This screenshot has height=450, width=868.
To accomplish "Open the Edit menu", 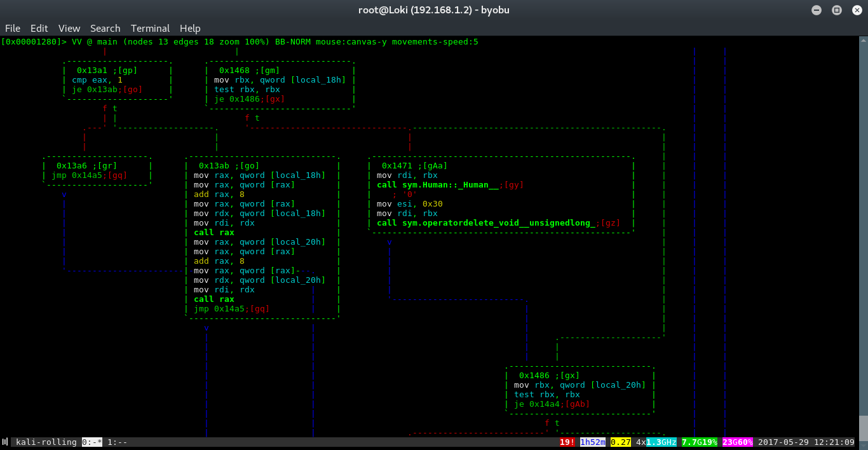I will (x=39, y=28).
